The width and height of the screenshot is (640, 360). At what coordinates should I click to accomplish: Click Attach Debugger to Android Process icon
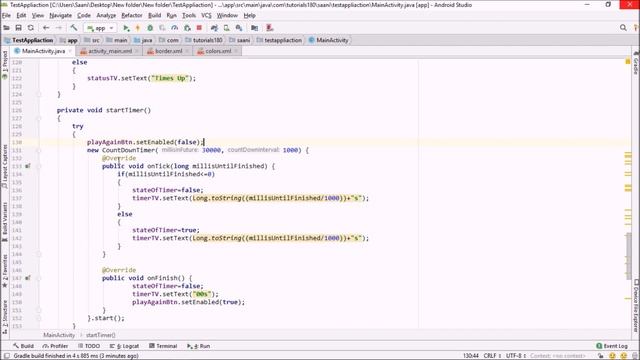(187, 28)
